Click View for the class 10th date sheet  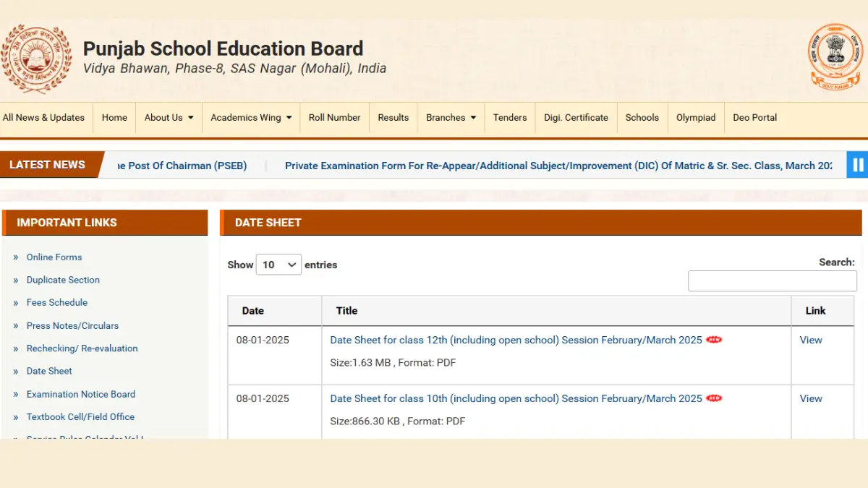tap(811, 398)
